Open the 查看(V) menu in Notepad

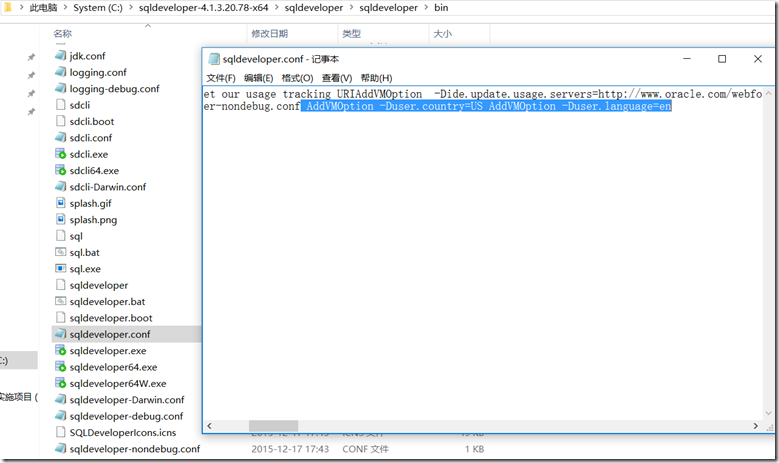[336, 78]
